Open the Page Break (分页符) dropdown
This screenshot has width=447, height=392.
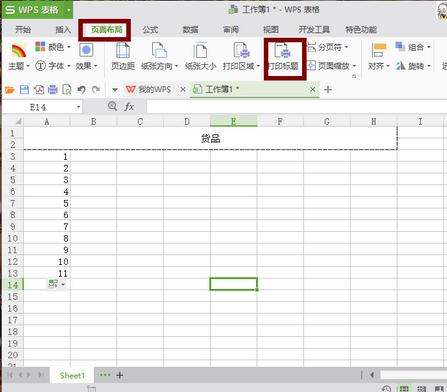click(x=327, y=47)
